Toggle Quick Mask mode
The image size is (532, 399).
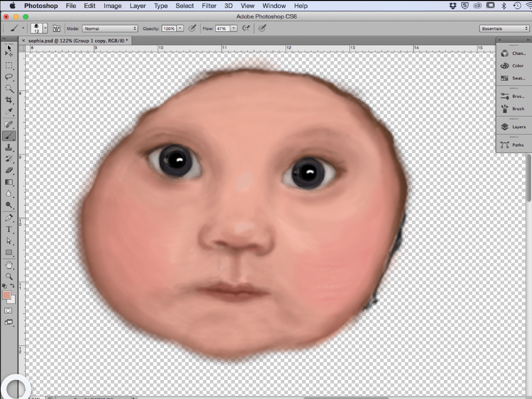tap(8, 311)
